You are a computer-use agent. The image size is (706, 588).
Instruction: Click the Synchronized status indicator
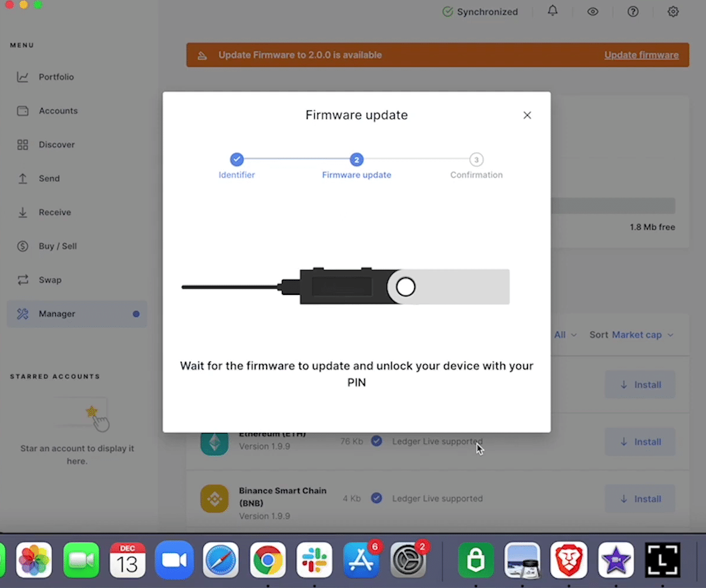[480, 12]
